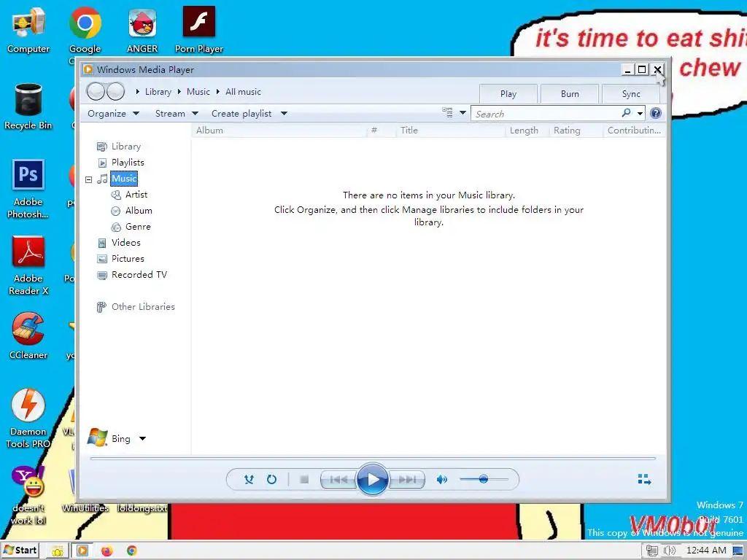747x560 pixels.
Task: Select the Daemon Tools PRO desktop icon
Action: point(28,419)
